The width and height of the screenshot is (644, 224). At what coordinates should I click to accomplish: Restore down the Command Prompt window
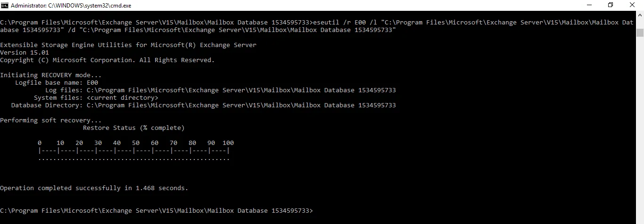[611, 5]
